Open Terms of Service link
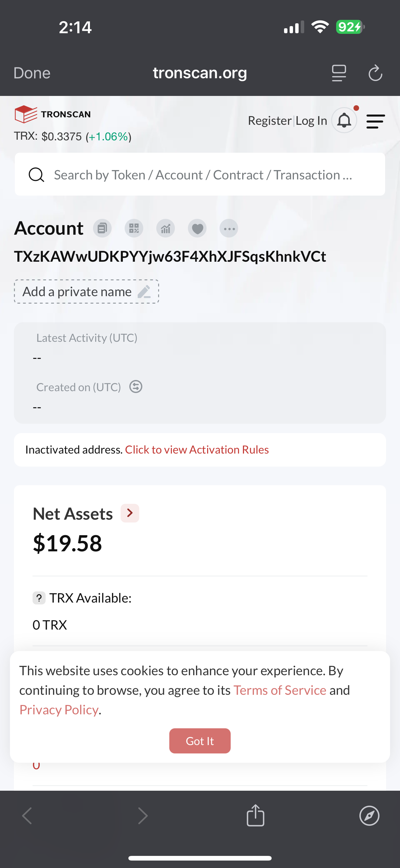 (x=280, y=690)
